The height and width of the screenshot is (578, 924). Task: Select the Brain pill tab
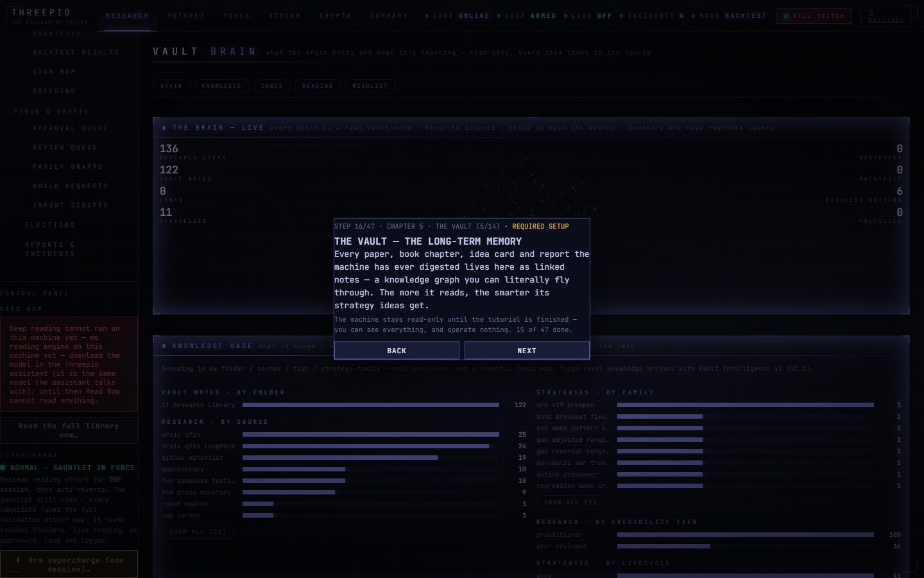point(171,86)
